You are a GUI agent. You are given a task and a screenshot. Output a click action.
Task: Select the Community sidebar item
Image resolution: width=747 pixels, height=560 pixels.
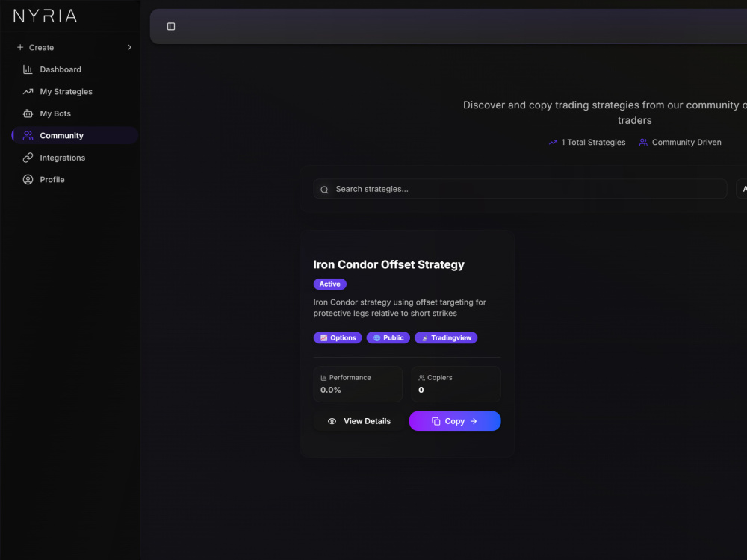pos(75,135)
